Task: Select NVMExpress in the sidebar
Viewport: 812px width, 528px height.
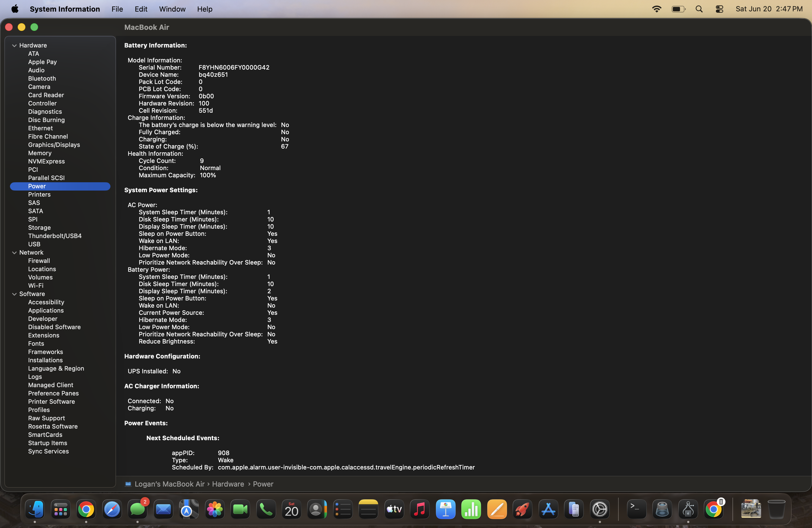Action: [x=46, y=161]
